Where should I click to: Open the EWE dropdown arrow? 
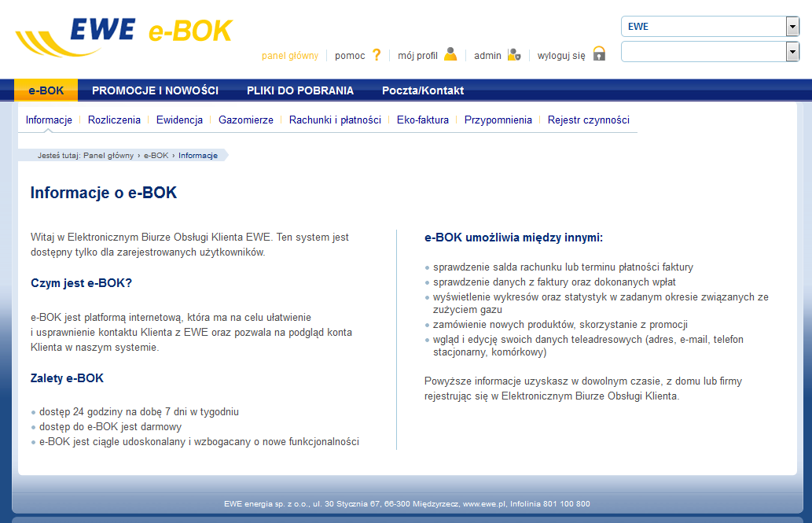tap(792, 27)
